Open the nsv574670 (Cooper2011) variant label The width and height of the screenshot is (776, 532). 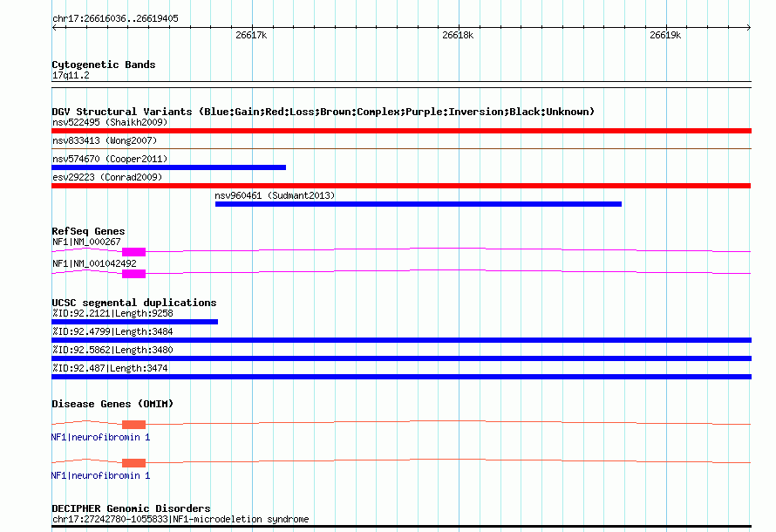point(110,159)
